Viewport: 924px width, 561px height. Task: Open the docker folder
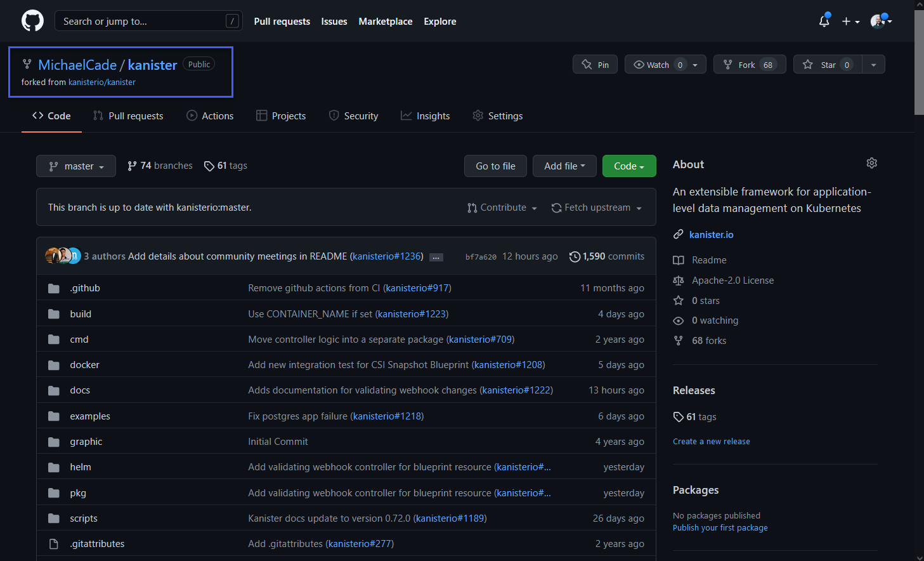(84, 365)
